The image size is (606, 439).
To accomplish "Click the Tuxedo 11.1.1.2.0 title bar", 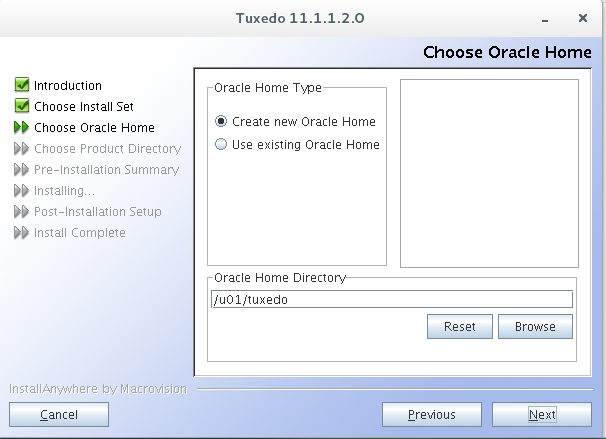I will click(300, 18).
